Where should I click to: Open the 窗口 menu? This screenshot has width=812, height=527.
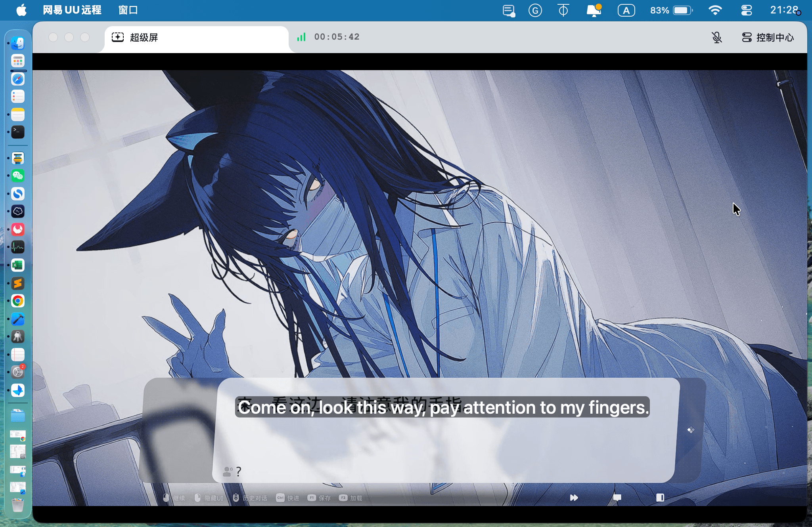(128, 10)
